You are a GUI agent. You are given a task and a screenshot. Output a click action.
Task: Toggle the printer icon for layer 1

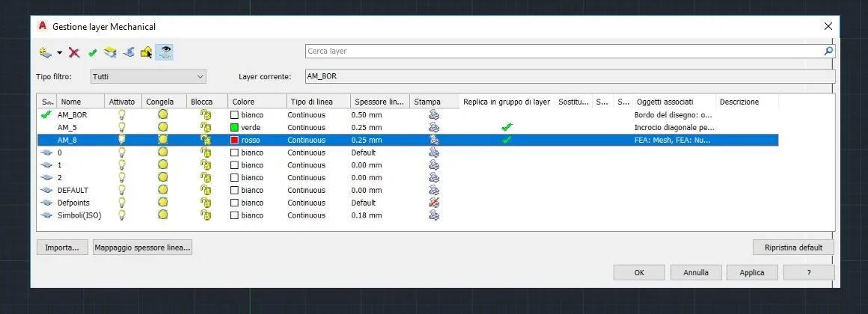click(435, 164)
